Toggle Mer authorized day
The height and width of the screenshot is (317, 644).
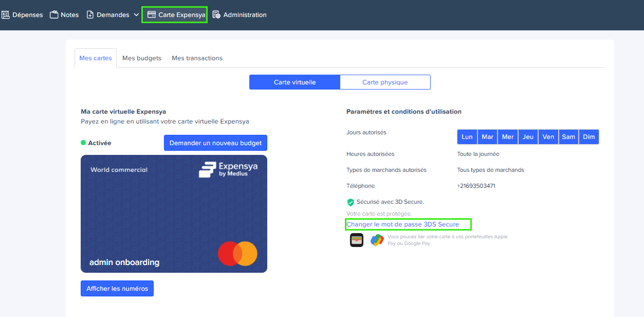[508, 137]
